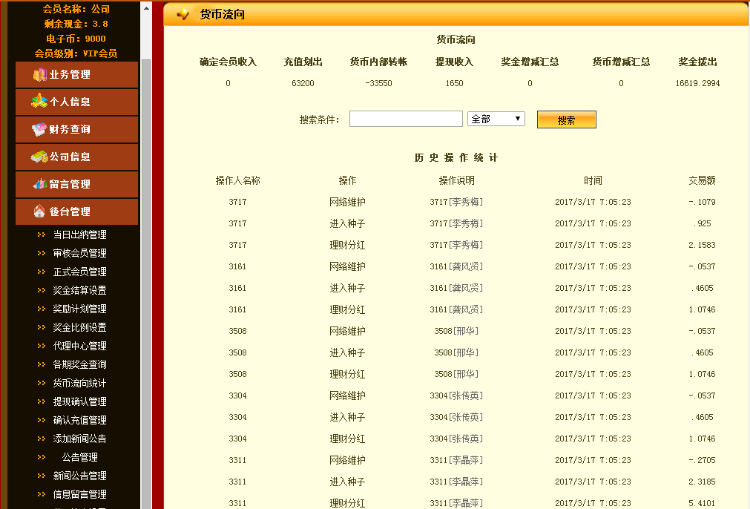Click the 货币流向 header icon
Image resolution: width=750 pixels, height=509 pixels.
183,15
